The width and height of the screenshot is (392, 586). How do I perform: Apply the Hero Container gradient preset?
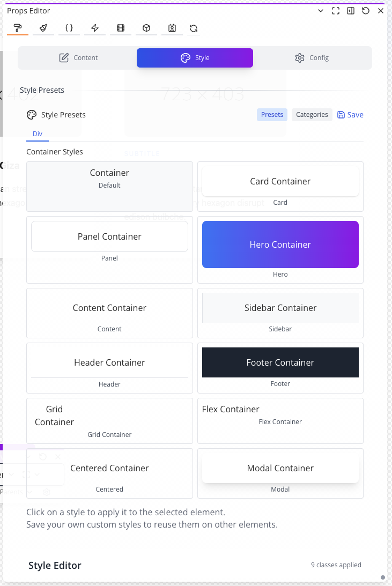[x=280, y=244]
